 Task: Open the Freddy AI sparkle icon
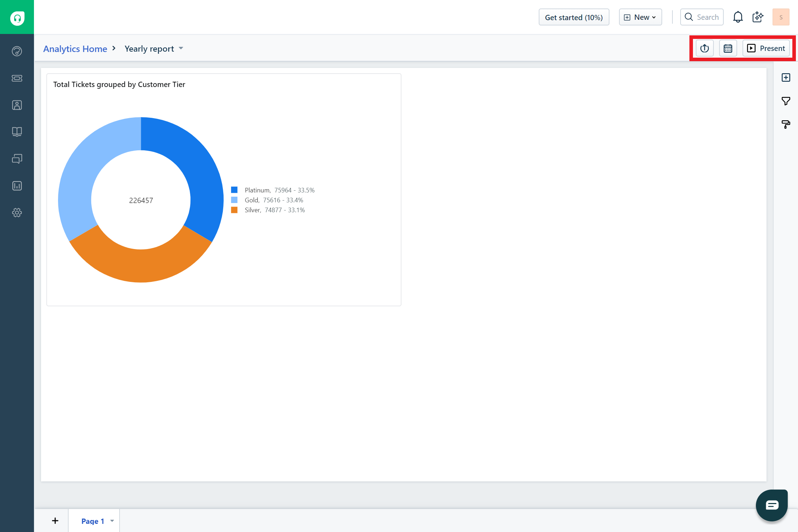(x=758, y=17)
